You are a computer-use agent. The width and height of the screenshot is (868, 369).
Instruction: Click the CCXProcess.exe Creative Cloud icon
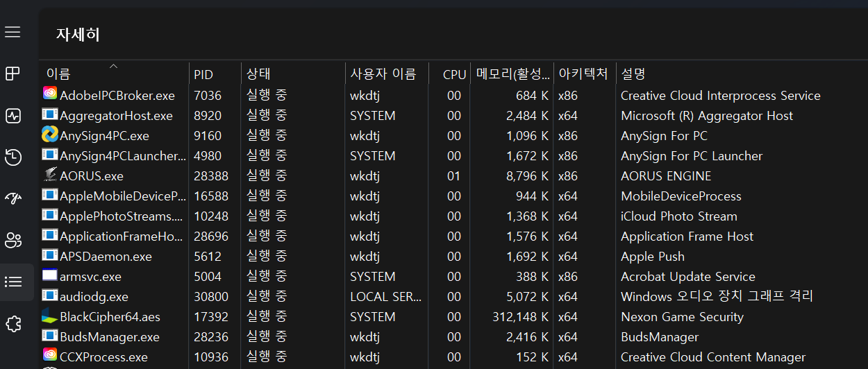[50, 355]
